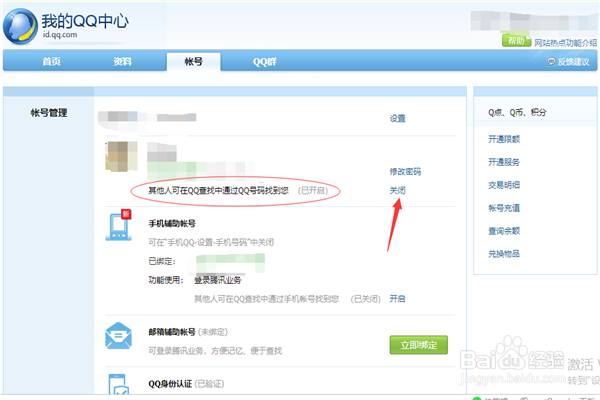Click the QQ身份认证 heading

(170, 384)
